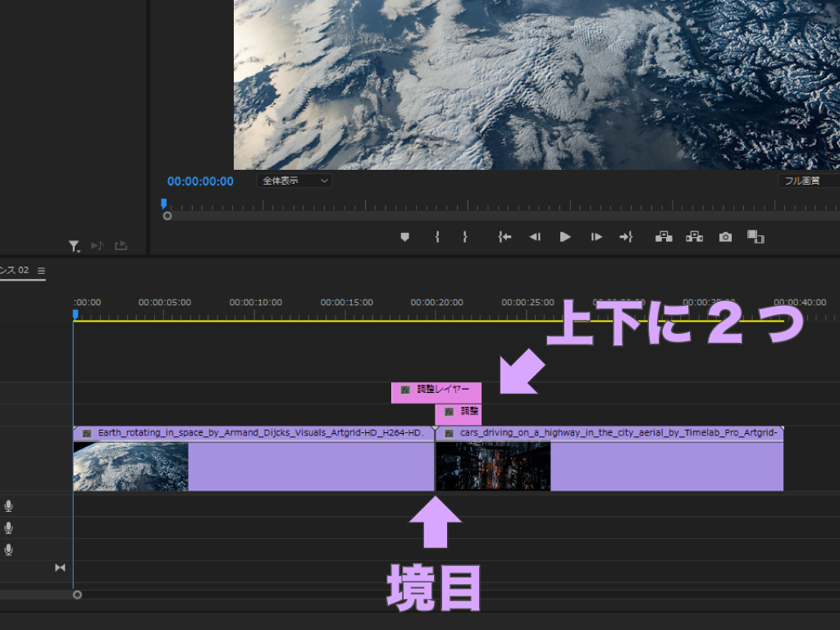Image resolution: width=840 pixels, height=630 pixels.
Task: Toggle voice-over record on second audio track
Action: 9,527
